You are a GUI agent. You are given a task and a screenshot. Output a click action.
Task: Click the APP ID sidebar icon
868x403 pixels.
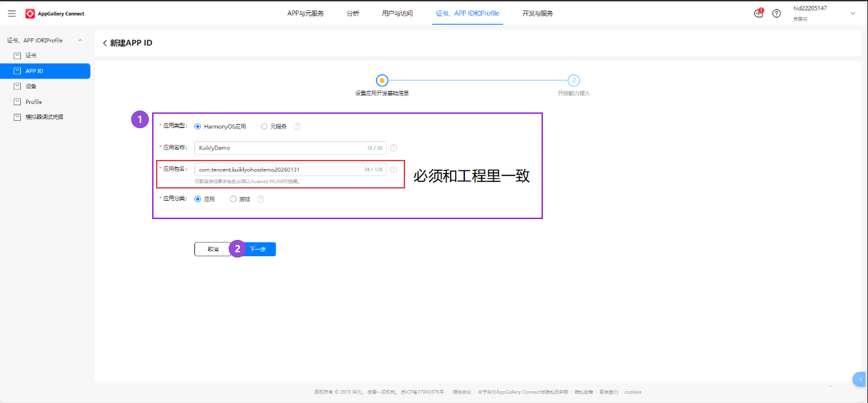(x=18, y=71)
